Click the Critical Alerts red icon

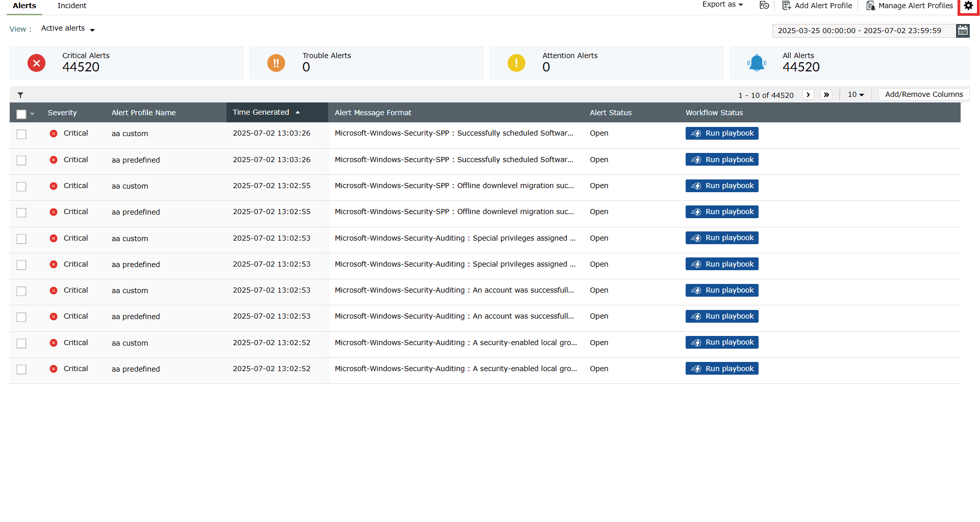click(36, 63)
